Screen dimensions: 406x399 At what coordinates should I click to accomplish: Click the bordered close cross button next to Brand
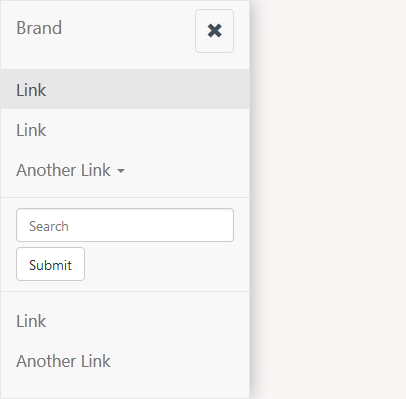tap(214, 31)
